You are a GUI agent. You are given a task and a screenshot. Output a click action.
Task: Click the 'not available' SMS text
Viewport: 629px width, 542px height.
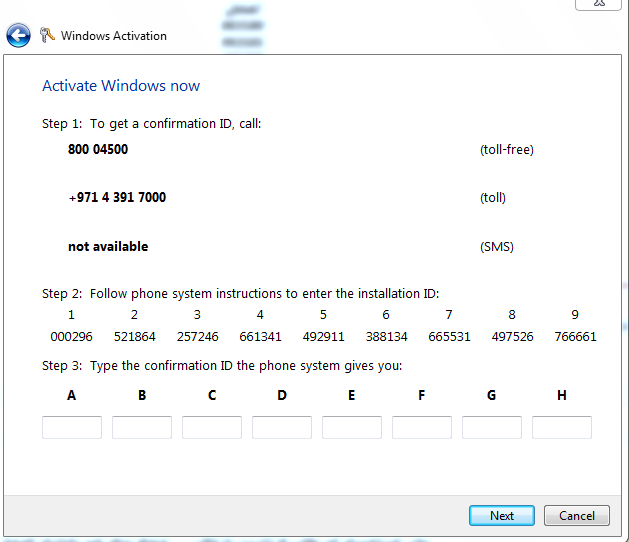(x=108, y=246)
